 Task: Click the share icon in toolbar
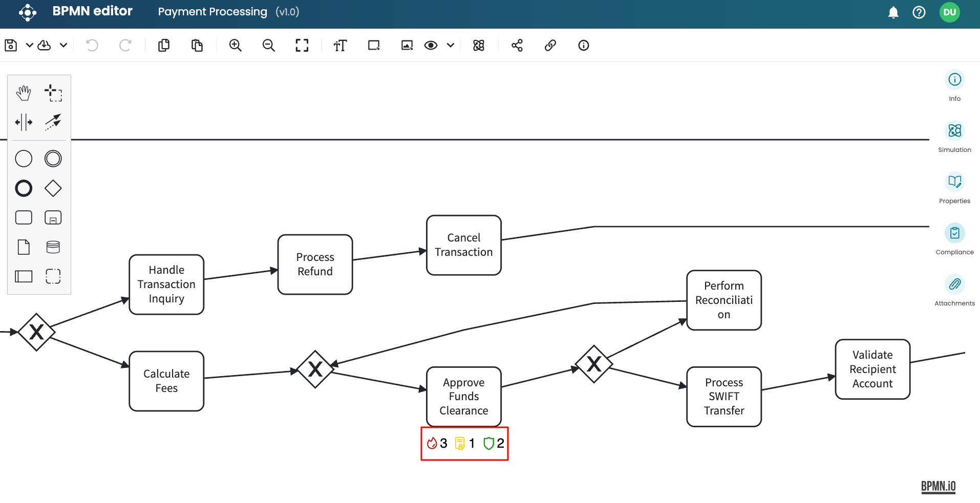coord(517,46)
